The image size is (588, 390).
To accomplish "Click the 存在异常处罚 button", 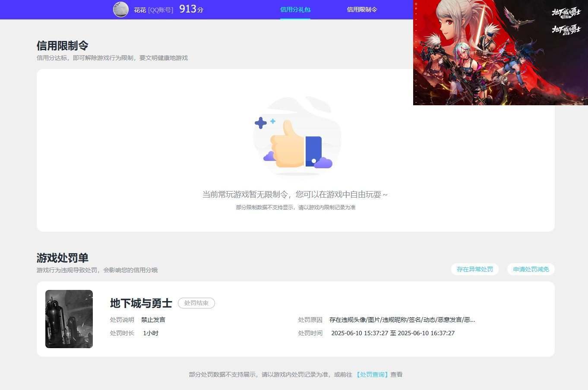I will tap(475, 269).
